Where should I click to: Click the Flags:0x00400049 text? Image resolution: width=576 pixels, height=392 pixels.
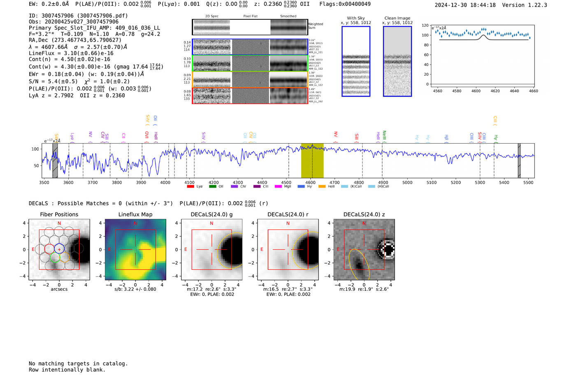345,4
